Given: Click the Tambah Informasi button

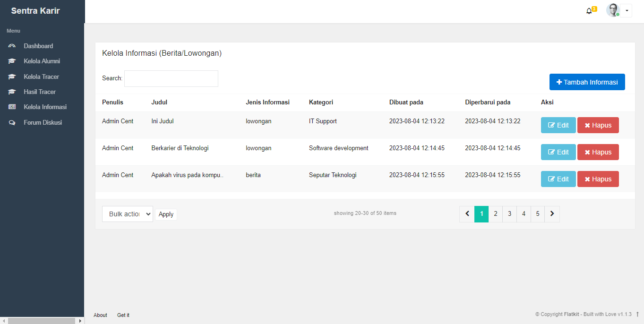Looking at the screenshot, I should coord(587,82).
